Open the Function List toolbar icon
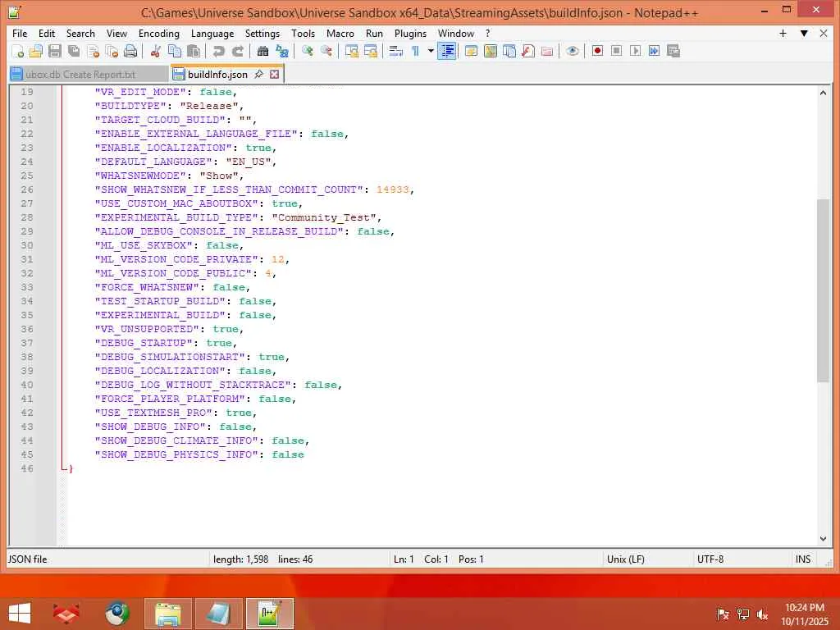This screenshot has height=630, width=840. pyautogui.click(x=527, y=51)
